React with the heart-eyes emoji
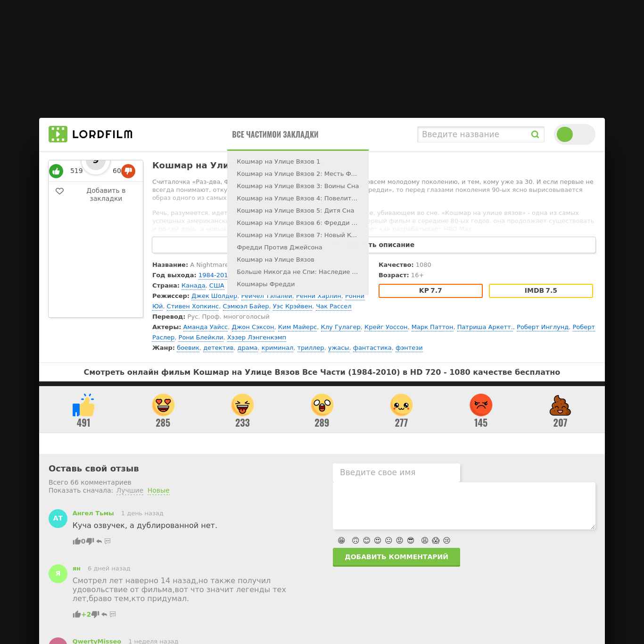The height and width of the screenshot is (644, 644). coord(163,405)
